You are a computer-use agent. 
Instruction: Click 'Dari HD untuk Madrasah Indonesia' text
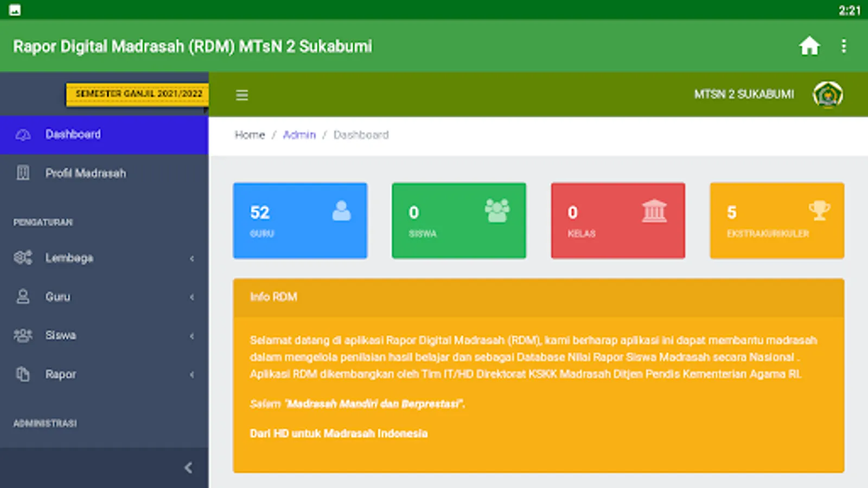point(339,434)
